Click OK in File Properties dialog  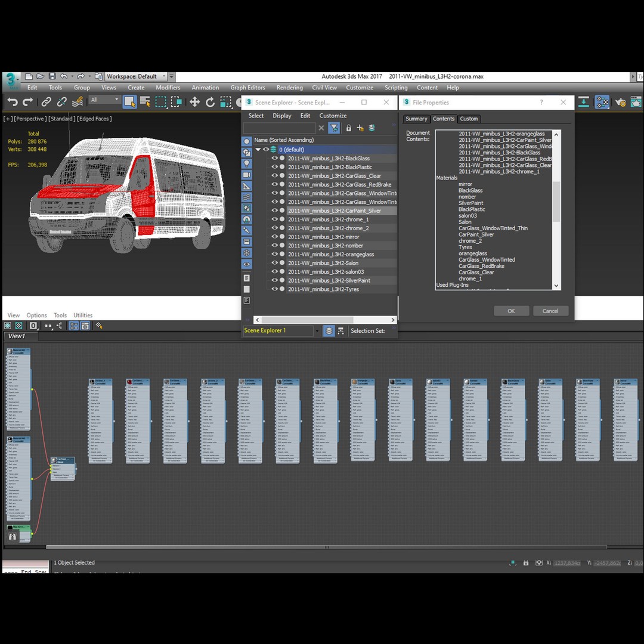click(512, 311)
